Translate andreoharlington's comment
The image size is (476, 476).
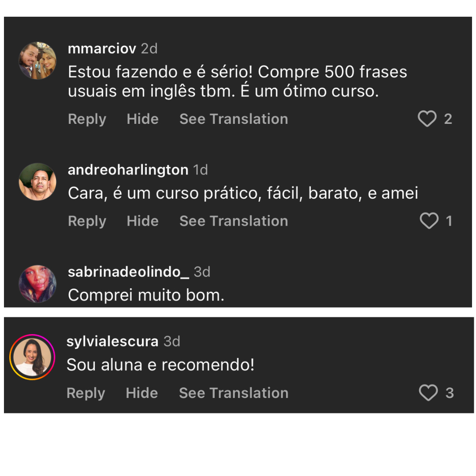(234, 221)
